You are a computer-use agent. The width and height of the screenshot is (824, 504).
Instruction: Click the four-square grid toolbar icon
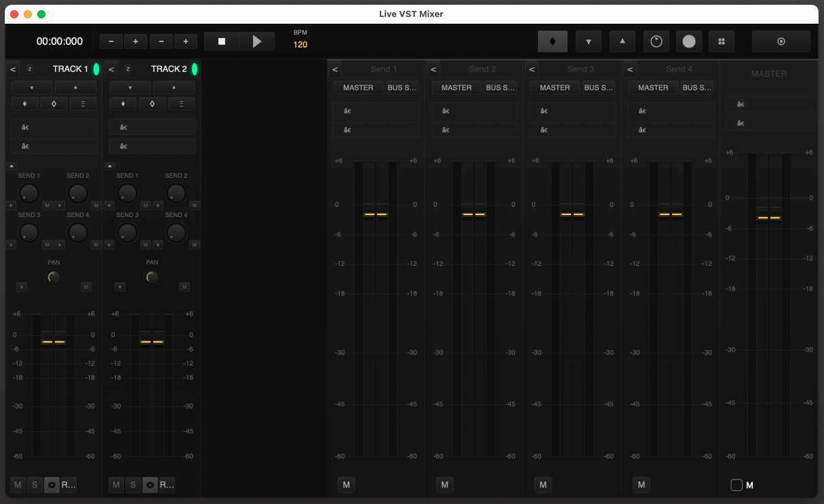722,41
